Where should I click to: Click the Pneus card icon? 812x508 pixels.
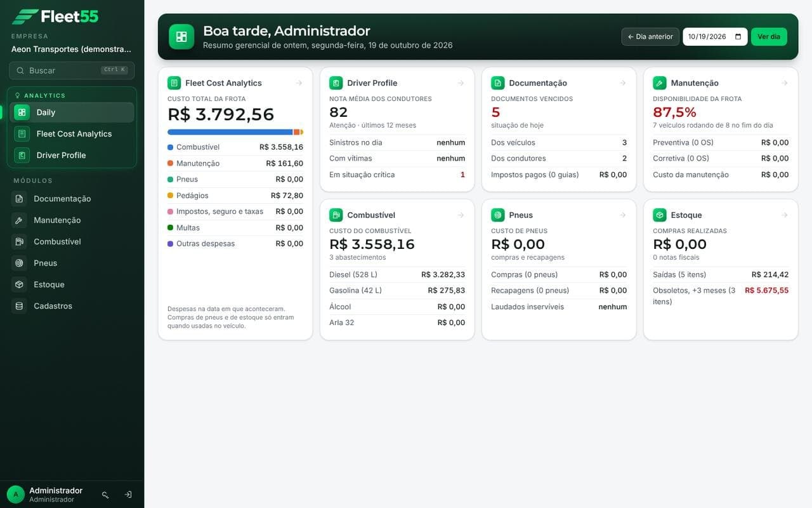pyautogui.click(x=497, y=215)
